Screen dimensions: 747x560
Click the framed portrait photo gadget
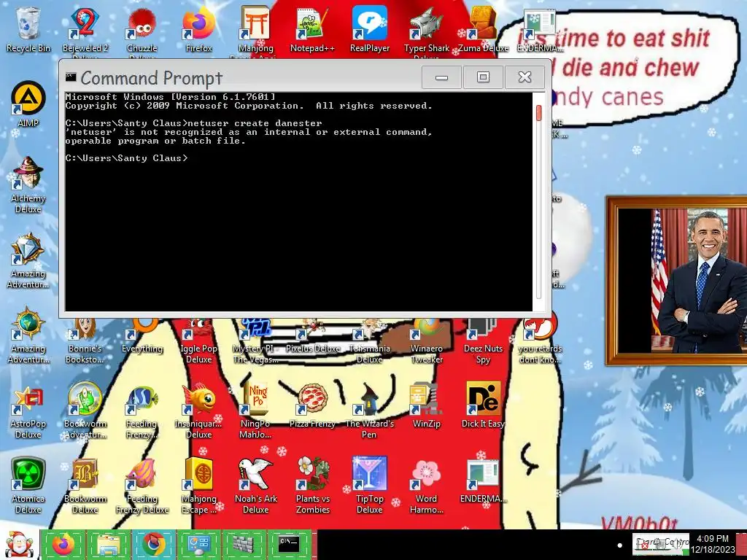click(676, 281)
